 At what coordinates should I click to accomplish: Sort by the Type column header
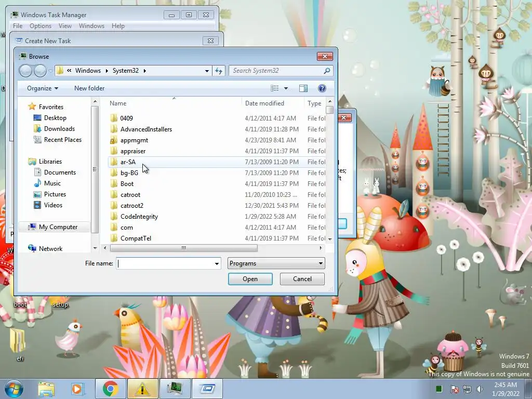click(314, 103)
